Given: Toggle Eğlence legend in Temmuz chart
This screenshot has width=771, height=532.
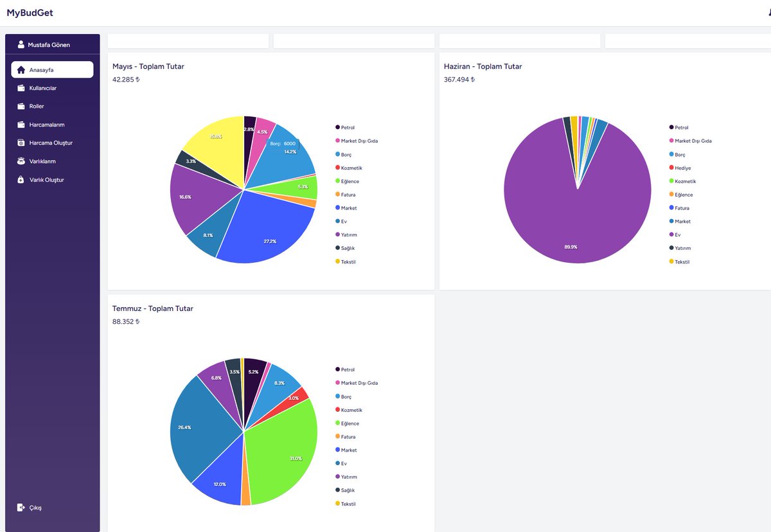Looking at the screenshot, I should (x=347, y=423).
